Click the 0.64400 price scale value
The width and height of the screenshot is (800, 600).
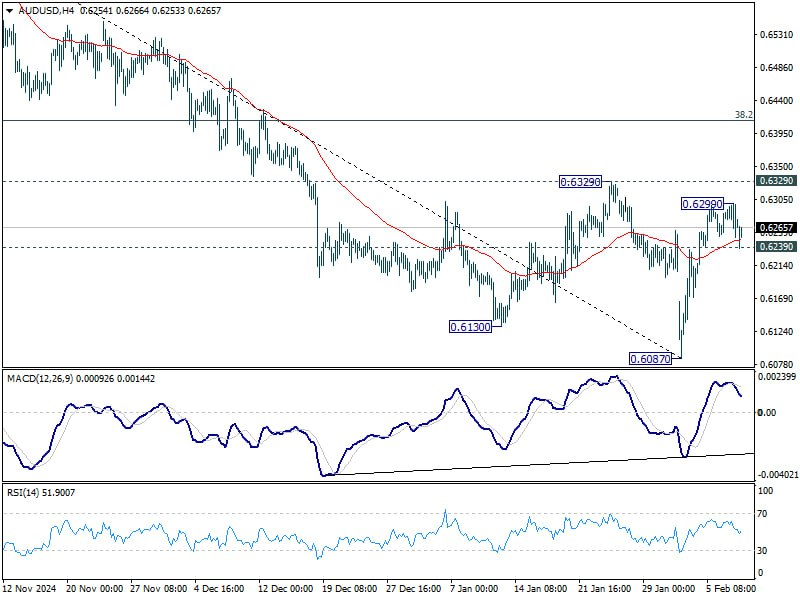click(777, 101)
